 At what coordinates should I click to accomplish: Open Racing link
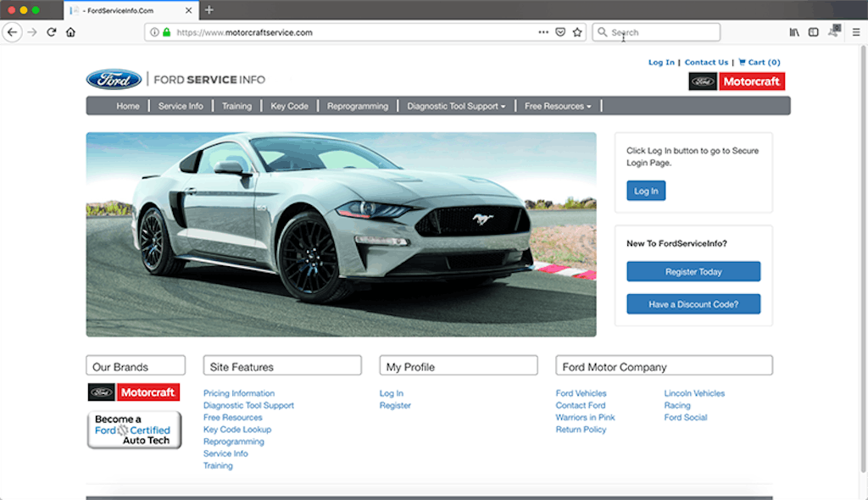point(677,405)
